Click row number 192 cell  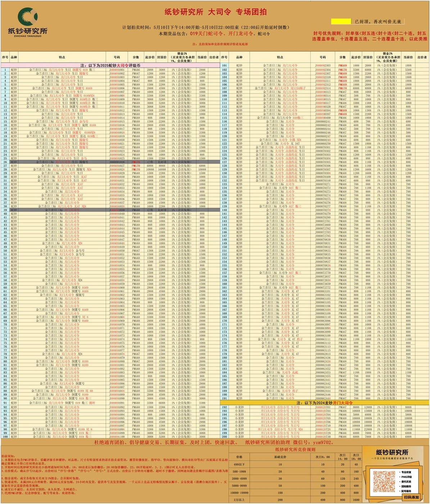point(225,407)
